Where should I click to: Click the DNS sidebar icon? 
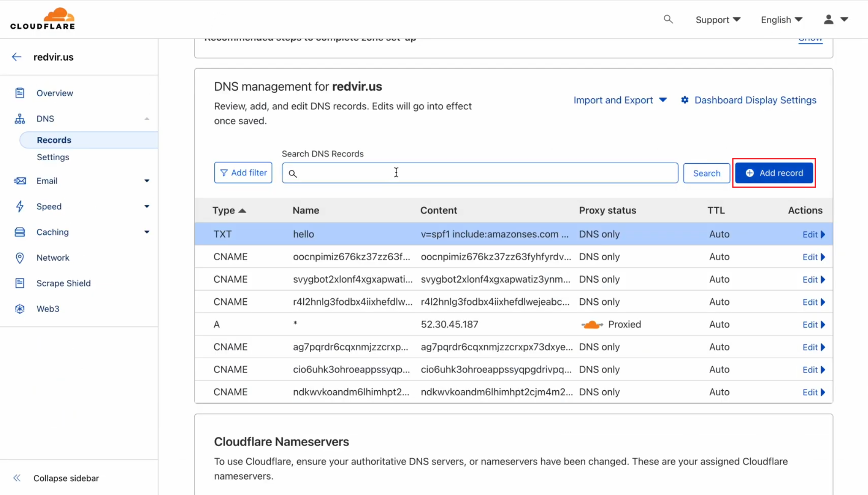coord(20,118)
